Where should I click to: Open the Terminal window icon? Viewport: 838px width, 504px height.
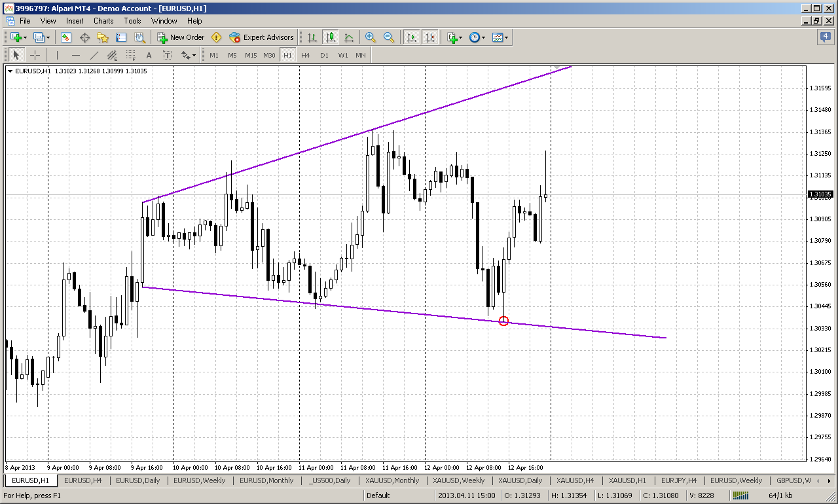point(121,37)
